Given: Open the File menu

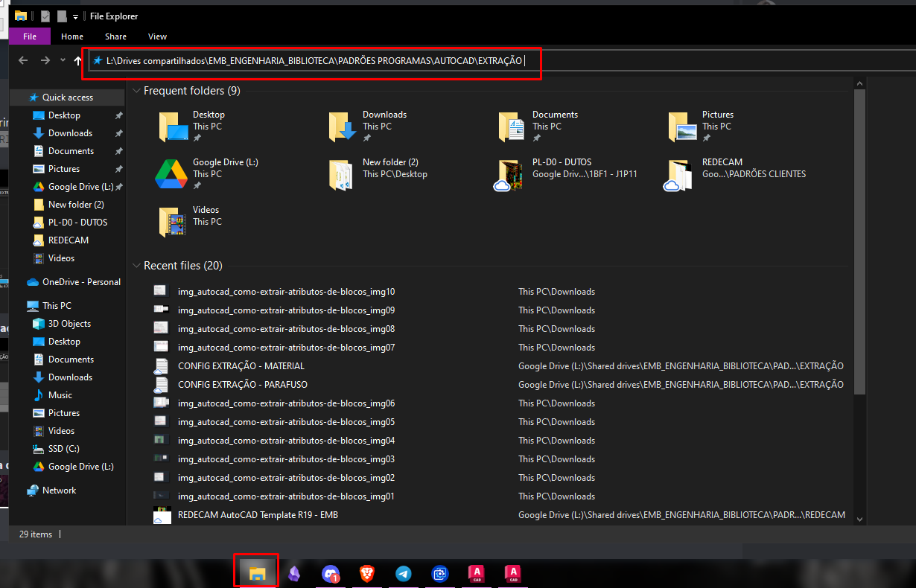Looking at the screenshot, I should (x=30, y=36).
